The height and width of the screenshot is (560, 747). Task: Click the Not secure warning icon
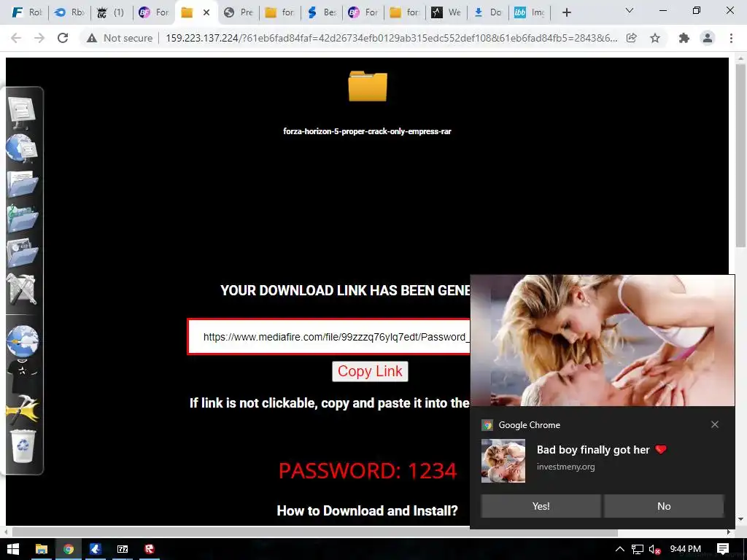[92, 38]
